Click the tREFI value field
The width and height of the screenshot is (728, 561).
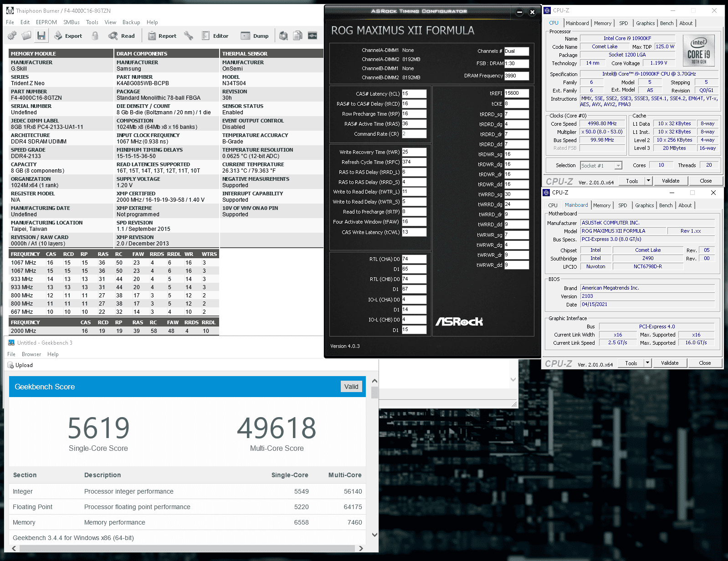click(x=517, y=93)
